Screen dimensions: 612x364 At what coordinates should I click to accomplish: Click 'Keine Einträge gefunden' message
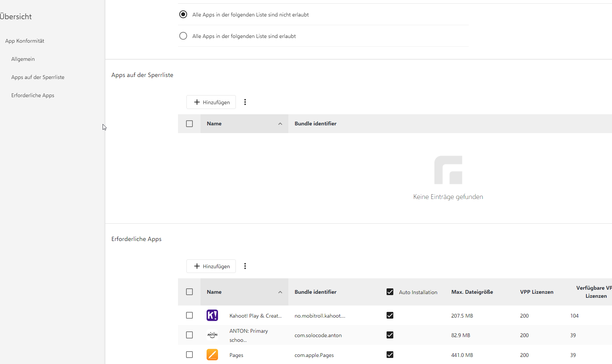pyautogui.click(x=448, y=197)
